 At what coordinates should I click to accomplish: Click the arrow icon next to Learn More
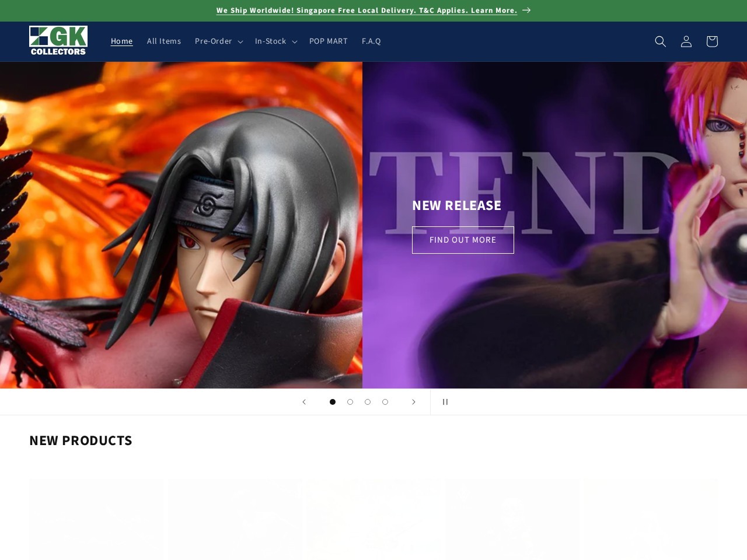[x=526, y=10]
